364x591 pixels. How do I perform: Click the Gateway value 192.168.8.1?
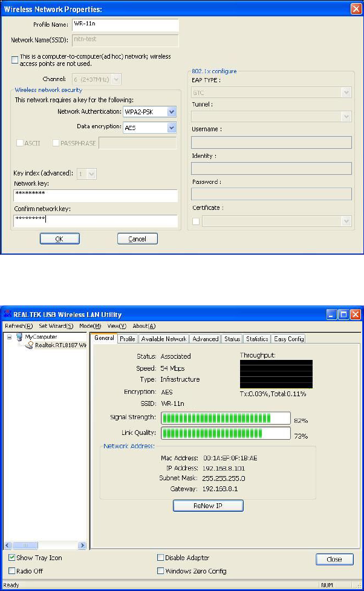click(x=220, y=489)
